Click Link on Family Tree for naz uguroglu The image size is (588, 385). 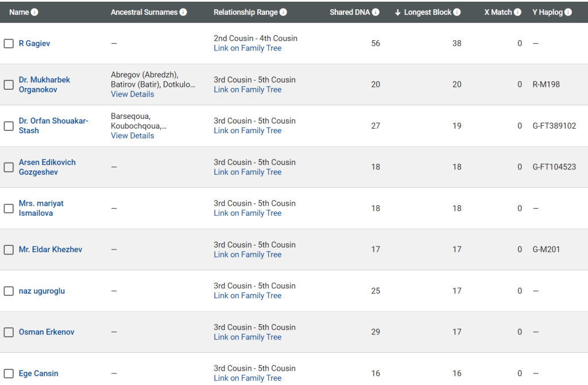click(x=247, y=295)
